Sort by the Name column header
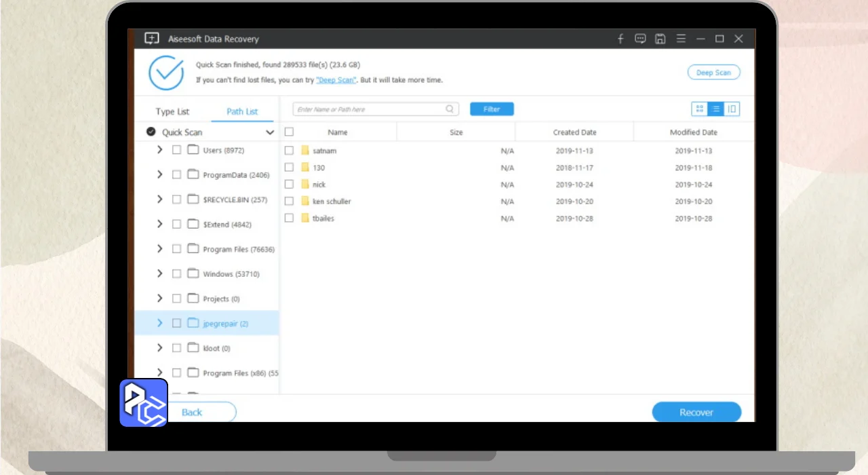The image size is (868, 475). [338, 132]
